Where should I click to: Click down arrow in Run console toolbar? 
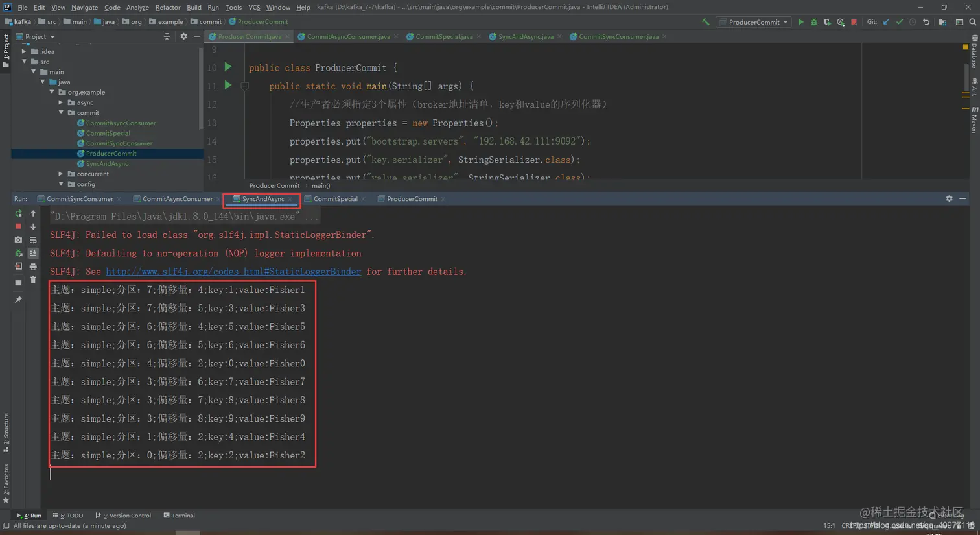[33, 226]
